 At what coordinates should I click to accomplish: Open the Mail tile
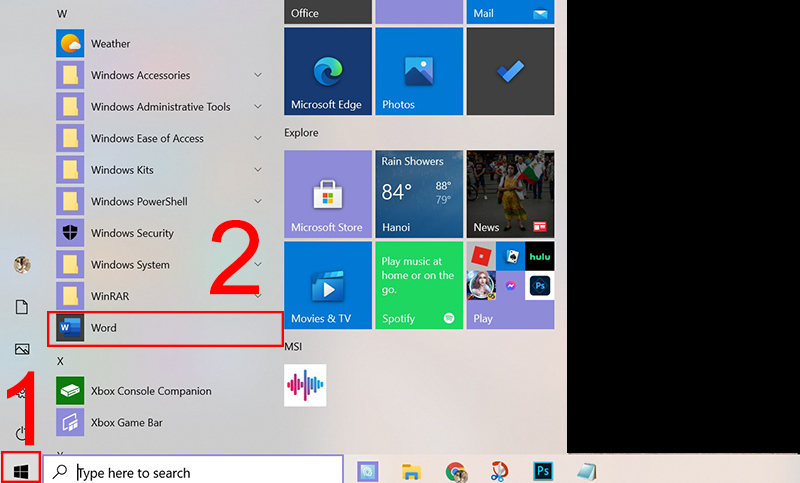[510, 12]
